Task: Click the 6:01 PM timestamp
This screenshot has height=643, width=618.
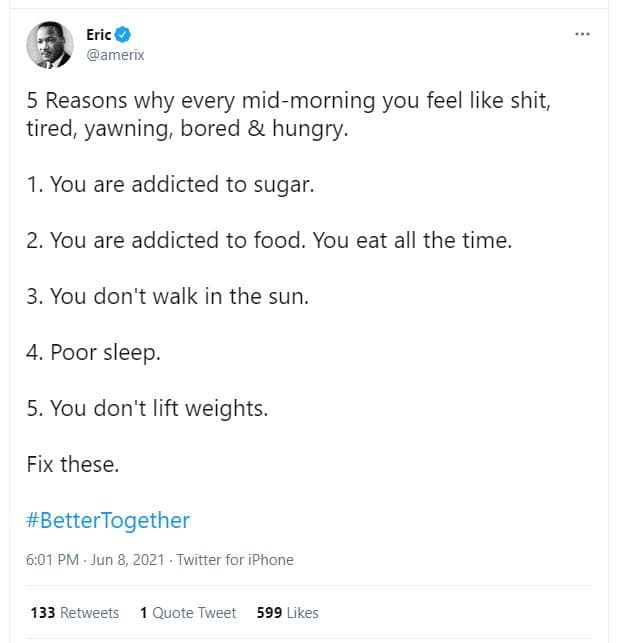Action: (x=52, y=560)
